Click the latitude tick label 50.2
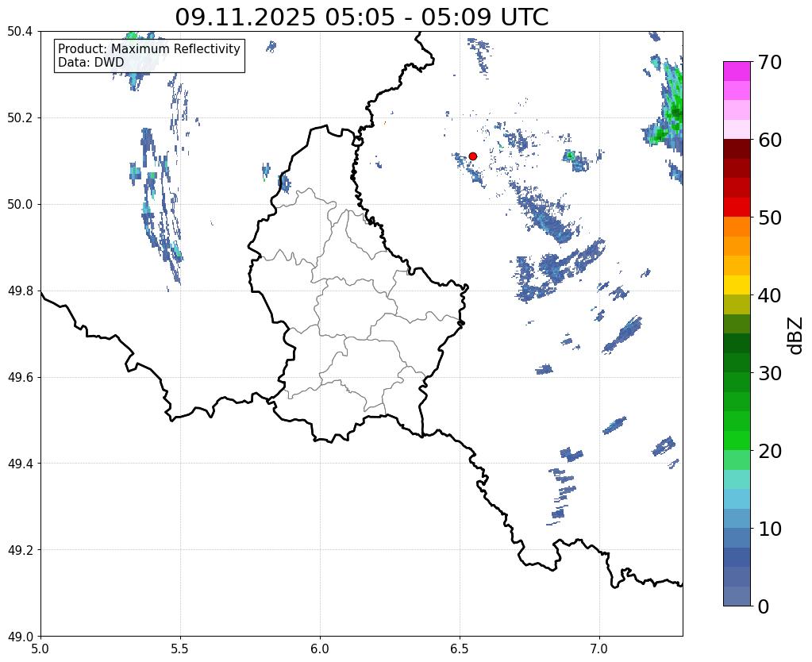Screen dimensions: 812x662 click(x=20, y=118)
